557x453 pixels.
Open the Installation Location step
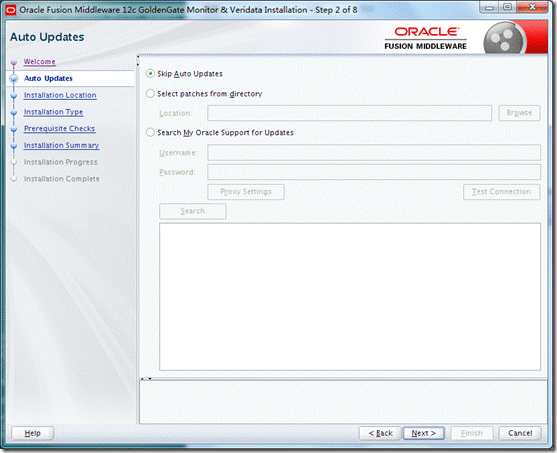coord(60,95)
